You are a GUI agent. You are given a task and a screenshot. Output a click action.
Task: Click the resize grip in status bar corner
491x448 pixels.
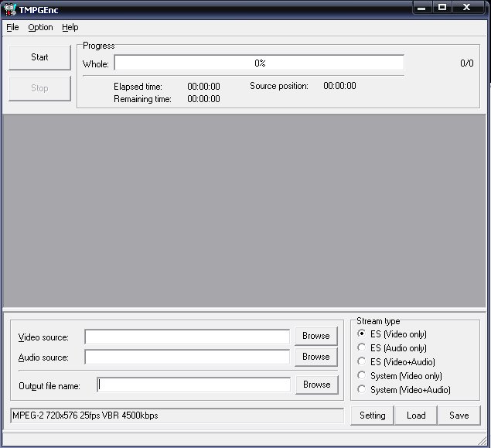click(x=482, y=440)
